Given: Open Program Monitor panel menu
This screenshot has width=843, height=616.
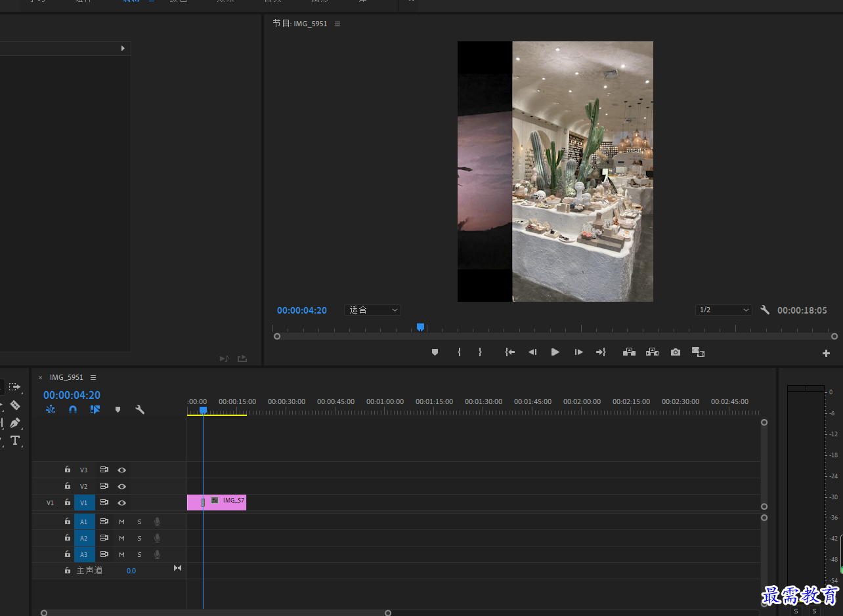Looking at the screenshot, I should (x=337, y=24).
